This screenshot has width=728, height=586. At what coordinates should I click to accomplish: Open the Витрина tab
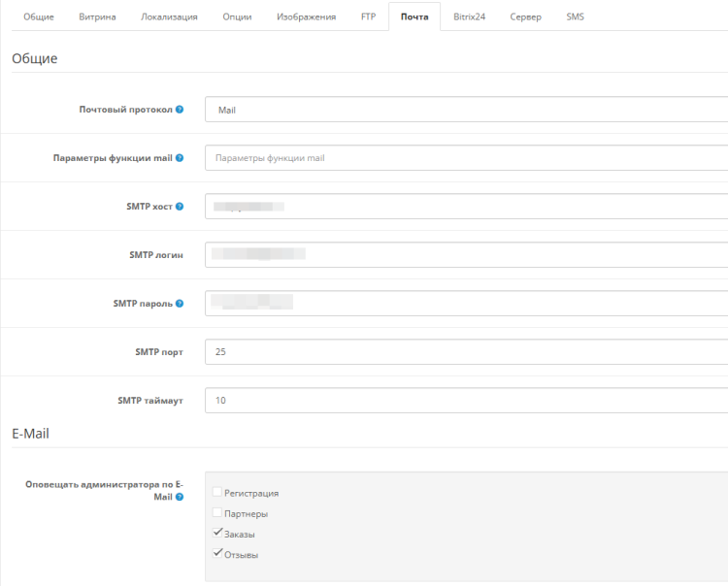97,16
